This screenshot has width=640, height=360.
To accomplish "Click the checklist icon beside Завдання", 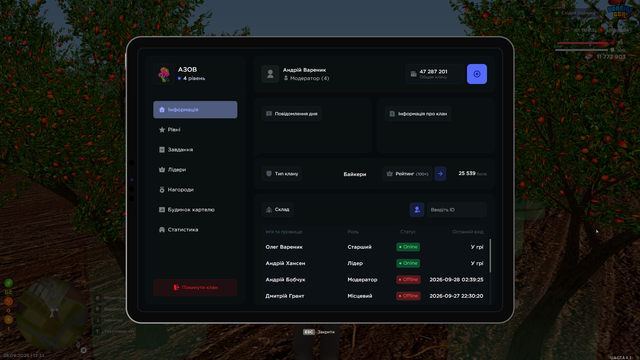I will 162,150.
